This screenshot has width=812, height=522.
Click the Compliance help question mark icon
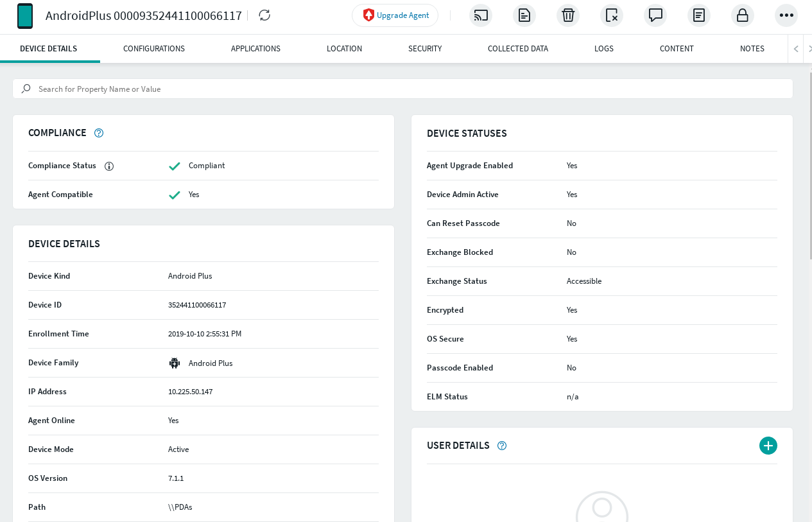pyautogui.click(x=99, y=133)
